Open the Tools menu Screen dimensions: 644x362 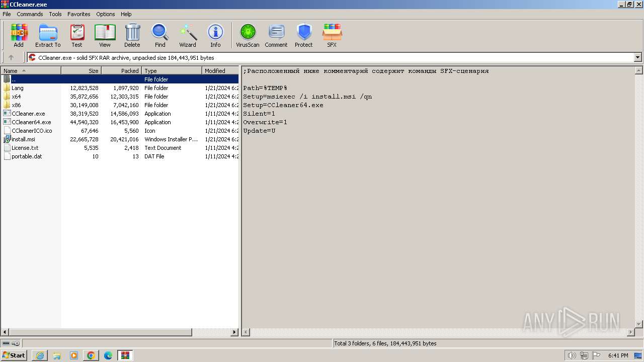[x=55, y=14]
